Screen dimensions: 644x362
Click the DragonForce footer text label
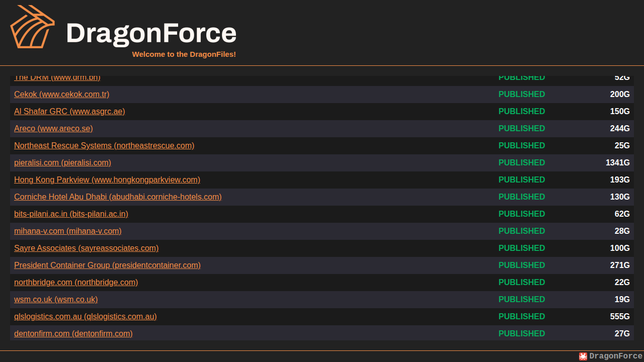pyautogui.click(x=616, y=356)
